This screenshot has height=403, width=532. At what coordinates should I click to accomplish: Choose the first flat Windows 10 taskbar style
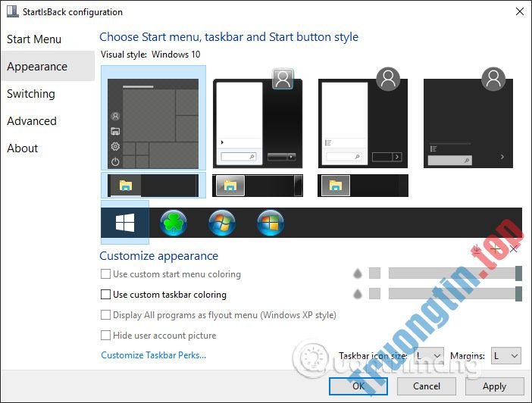tap(153, 186)
